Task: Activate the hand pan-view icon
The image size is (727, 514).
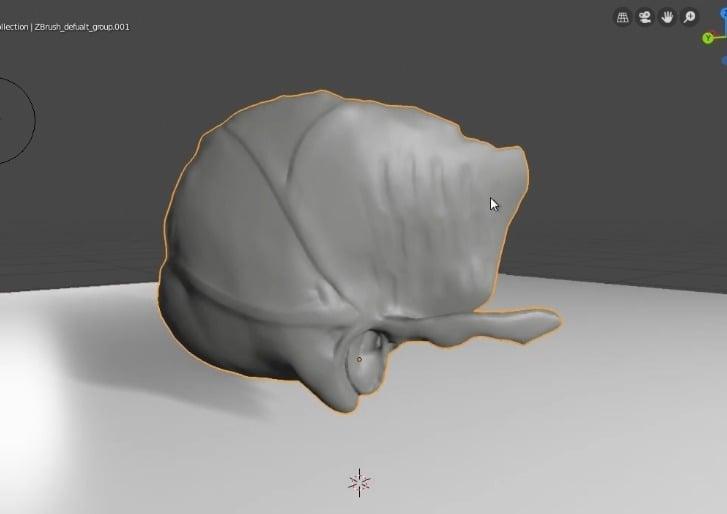Action: 667,18
